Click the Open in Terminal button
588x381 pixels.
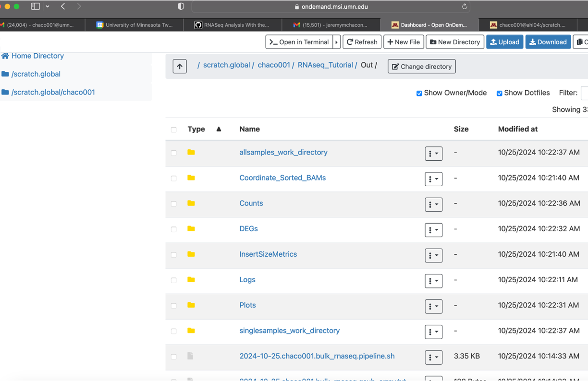point(299,42)
